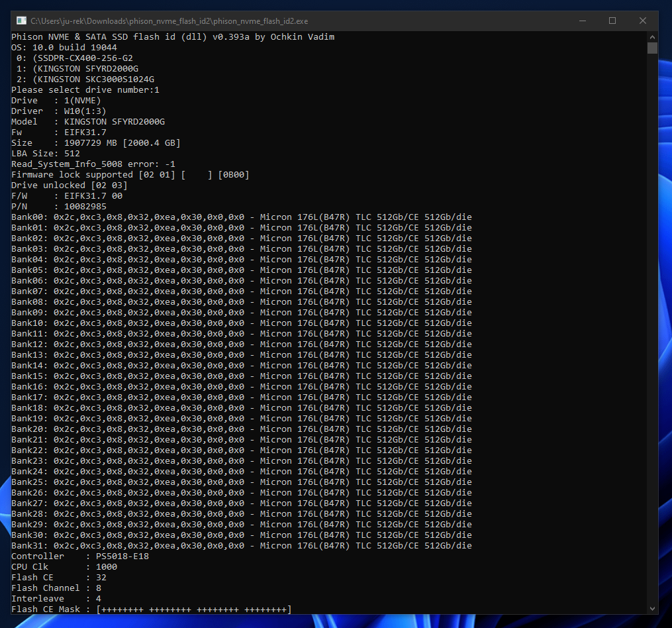Click the drive 2 'KINGSTON SKC3000S1024G' entry
The height and width of the screenshot is (628, 672).
click(85, 79)
